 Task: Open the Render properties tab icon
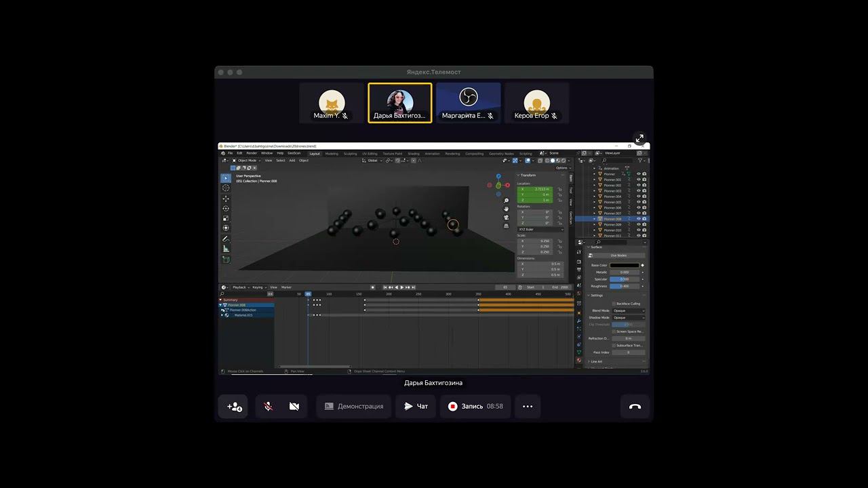click(x=578, y=262)
